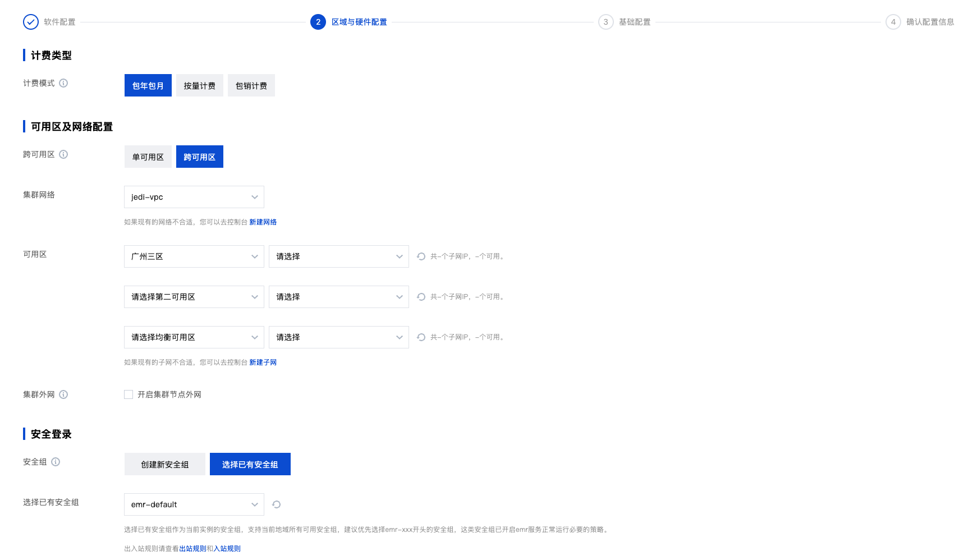This screenshot has width=959, height=560.
Task: Switch to 创建新安全组 option
Action: (x=165, y=464)
